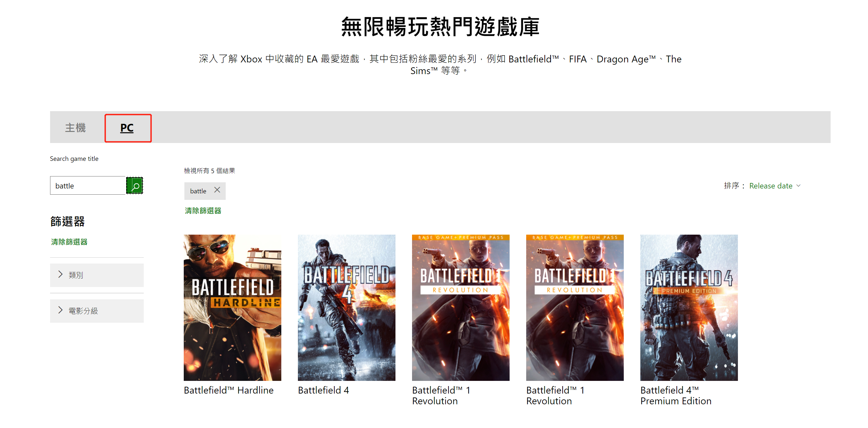Click the battle filter chip label

198,191
